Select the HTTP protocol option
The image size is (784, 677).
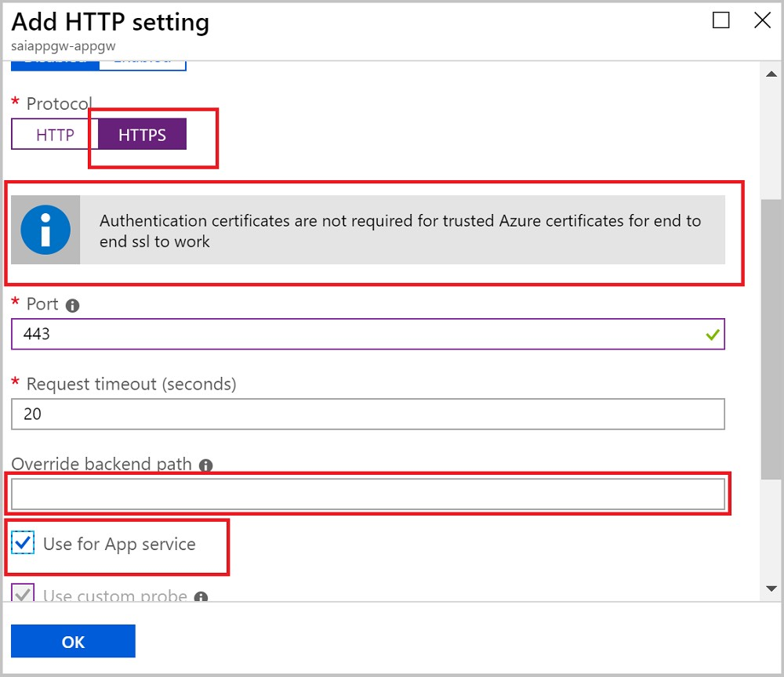click(55, 135)
